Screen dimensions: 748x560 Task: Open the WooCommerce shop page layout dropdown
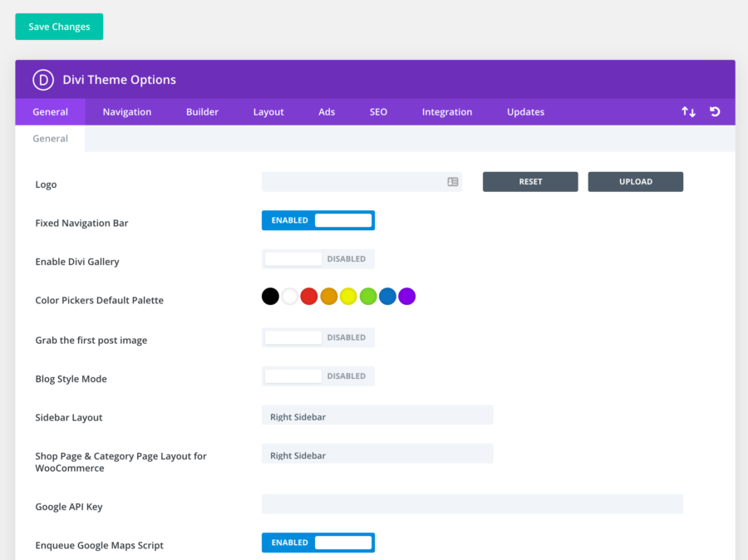click(x=377, y=454)
